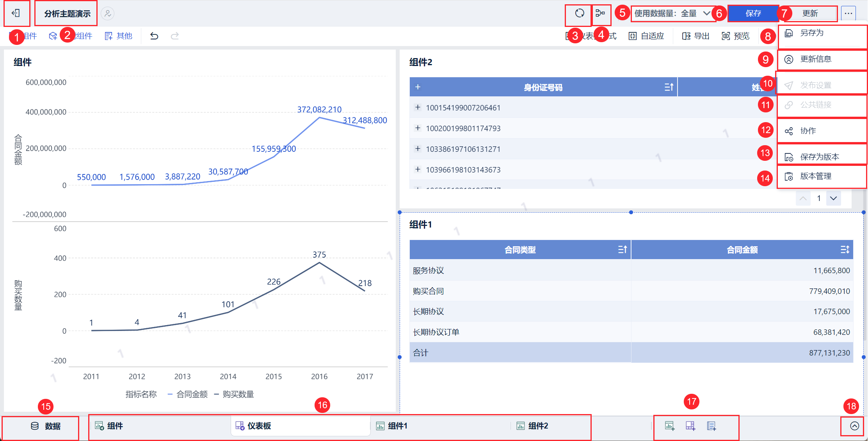Choose 公共链接 in the menu

tap(823, 105)
